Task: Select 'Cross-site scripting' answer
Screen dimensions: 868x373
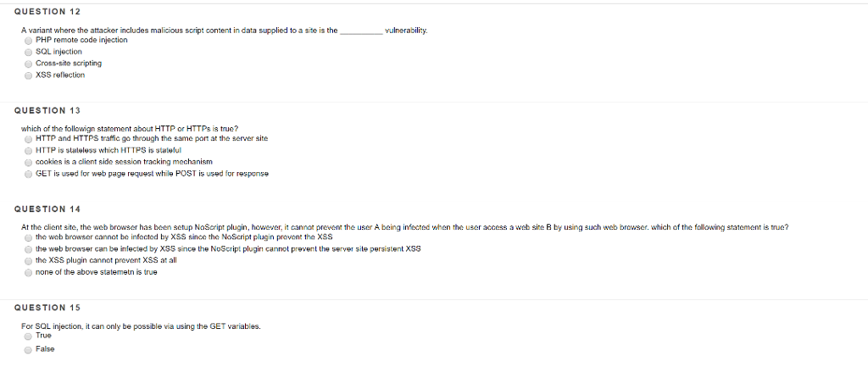Action: pos(28,64)
